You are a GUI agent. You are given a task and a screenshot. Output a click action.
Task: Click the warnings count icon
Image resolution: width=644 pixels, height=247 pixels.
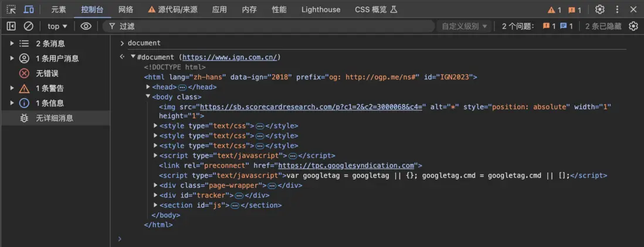pos(554,10)
